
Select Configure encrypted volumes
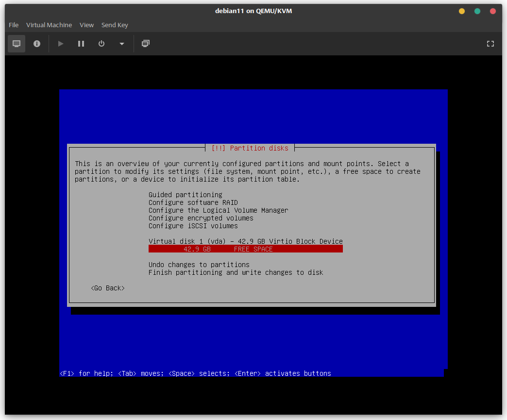[201, 218]
